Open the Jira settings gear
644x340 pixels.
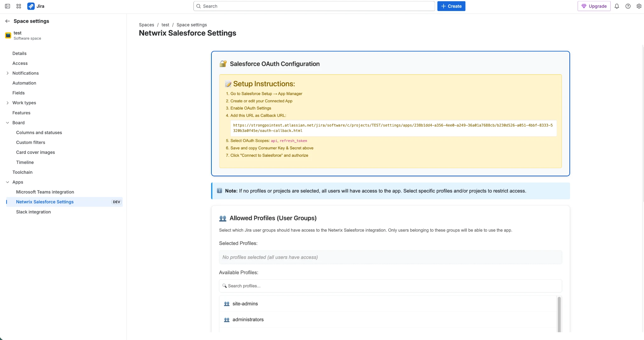(639, 6)
